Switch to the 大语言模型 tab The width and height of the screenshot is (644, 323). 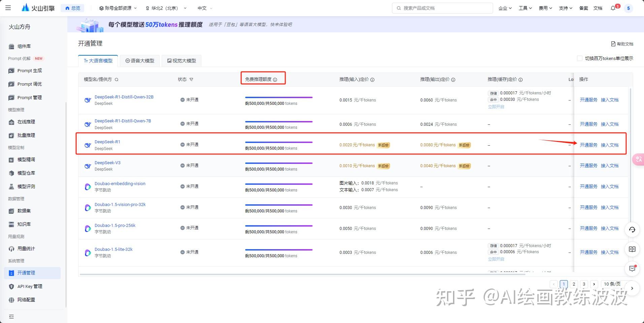(x=98, y=61)
